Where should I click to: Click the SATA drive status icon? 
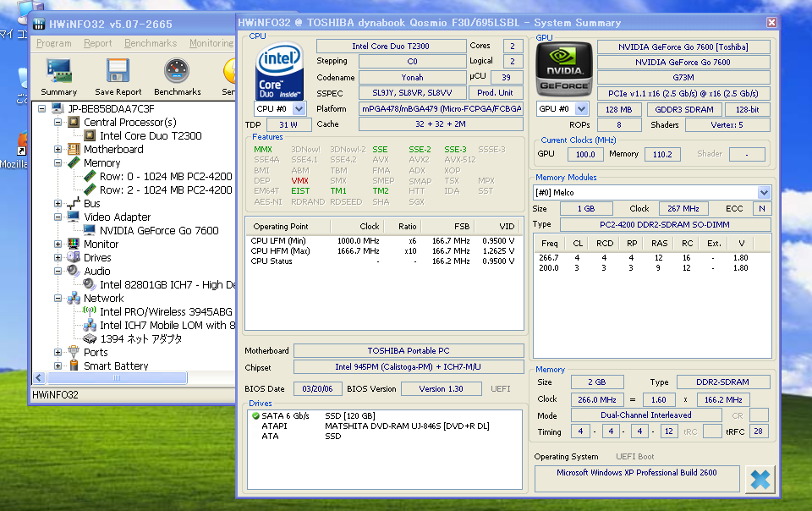(x=255, y=415)
